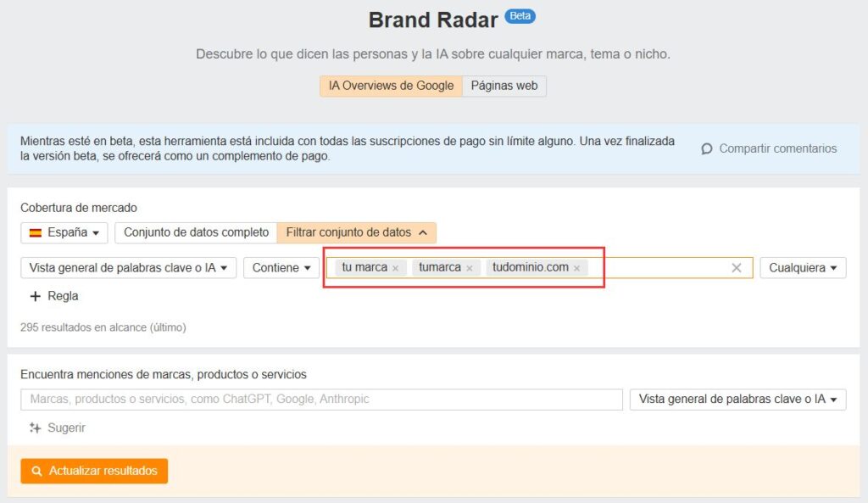Click the Sugerir suggestion button

[x=58, y=428]
